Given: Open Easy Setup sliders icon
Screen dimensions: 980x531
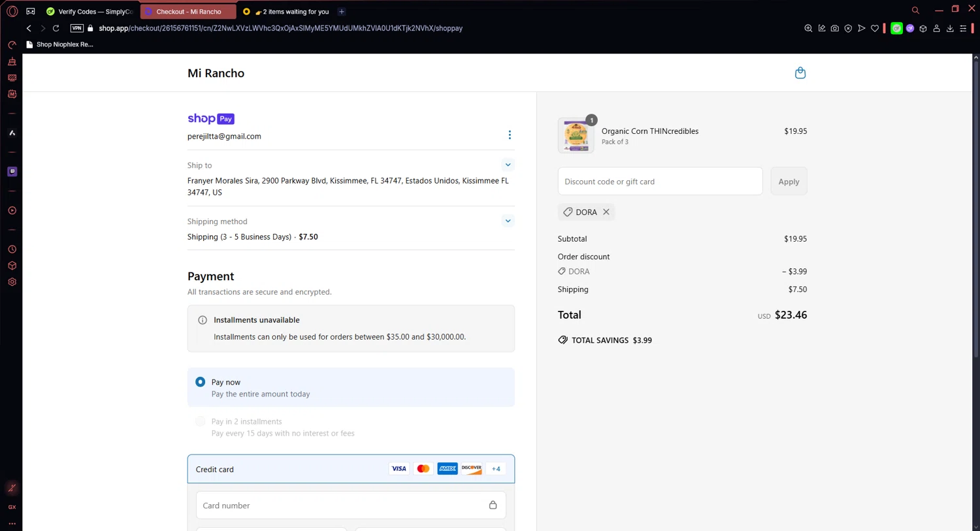Looking at the screenshot, I should 963,28.
